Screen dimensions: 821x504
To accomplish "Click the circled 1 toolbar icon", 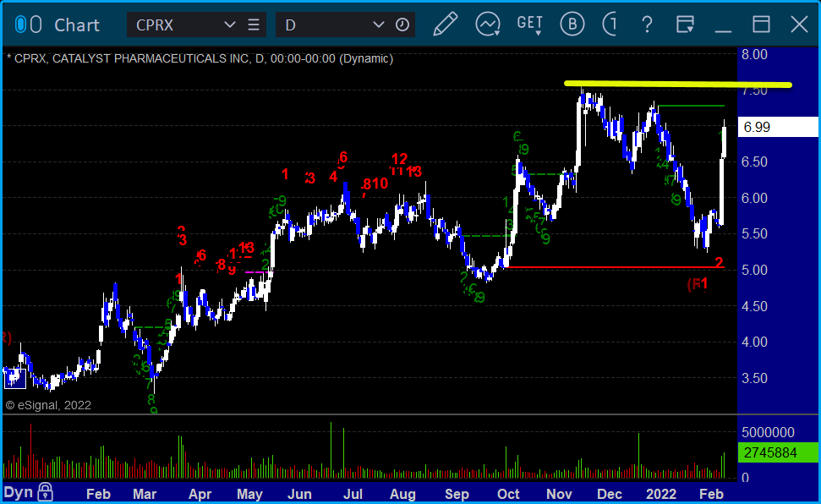I will pyautogui.click(x=610, y=25).
